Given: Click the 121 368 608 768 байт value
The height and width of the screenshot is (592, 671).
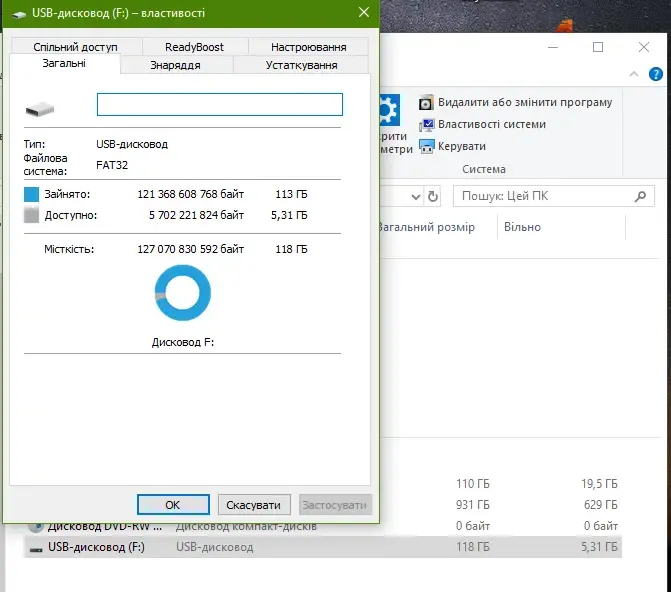Looking at the screenshot, I should point(190,194).
